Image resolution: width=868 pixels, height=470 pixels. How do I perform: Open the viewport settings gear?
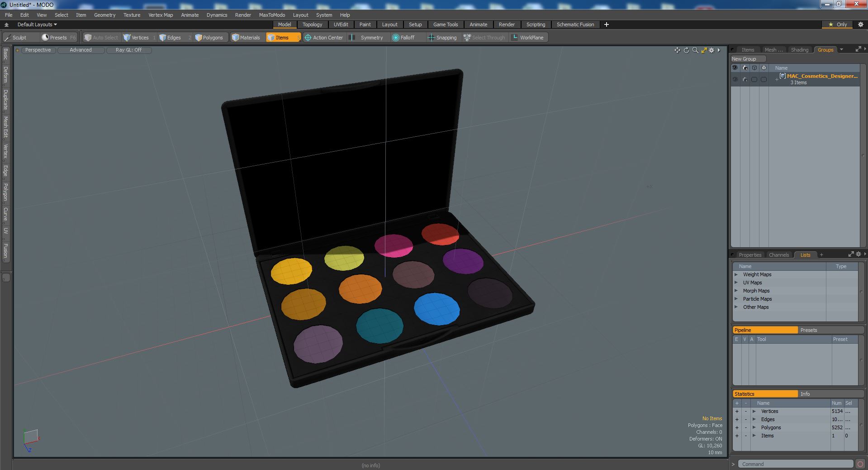(x=711, y=50)
